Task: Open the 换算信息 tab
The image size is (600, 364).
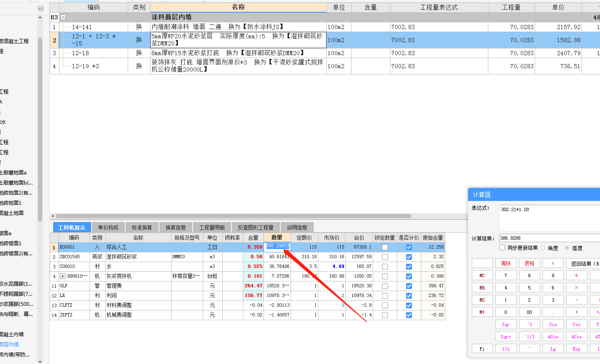Action: coord(176,227)
